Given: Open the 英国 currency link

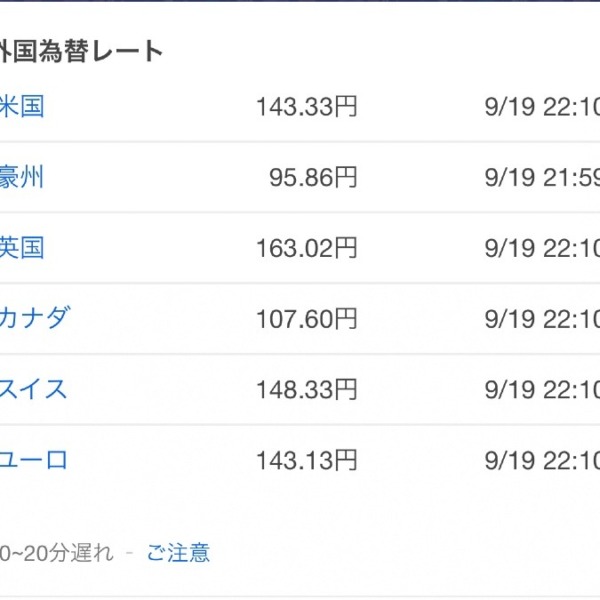Looking at the screenshot, I should (22, 248).
